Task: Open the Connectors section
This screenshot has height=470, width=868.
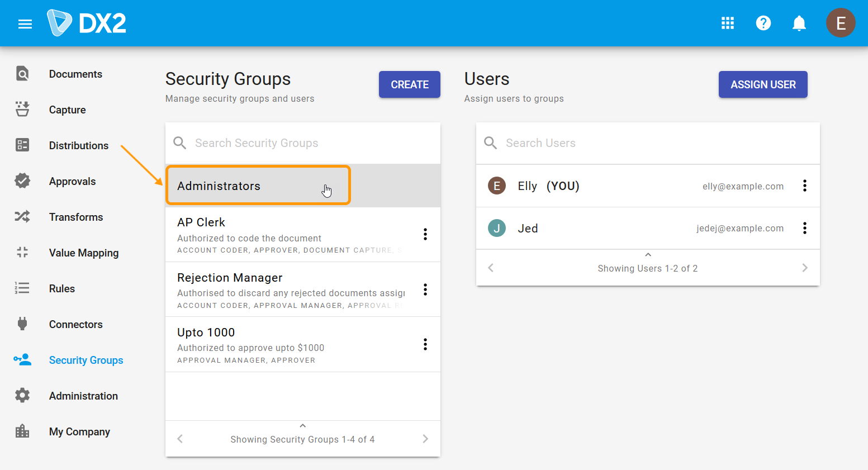Action: click(76, 324)
